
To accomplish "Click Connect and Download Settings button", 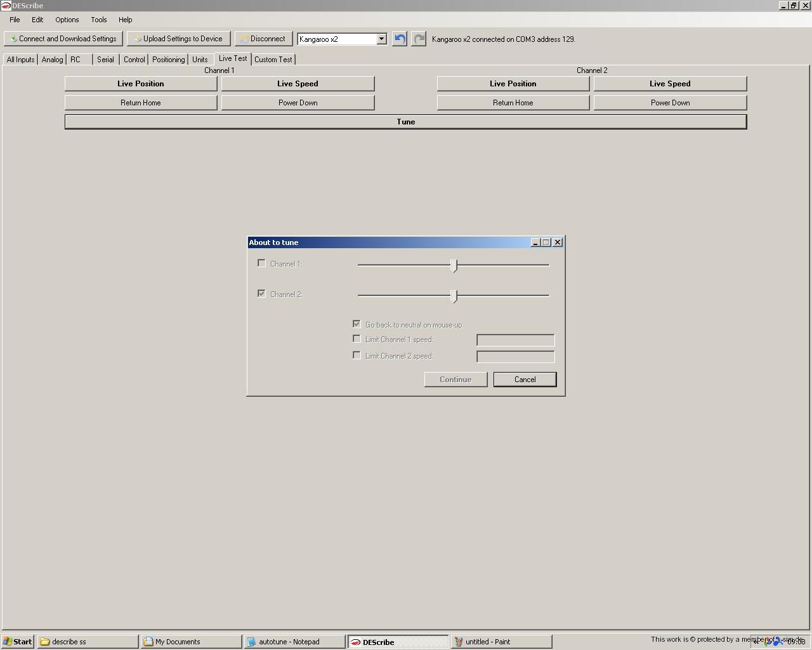I will pyautogui.click(x=63, y=39).
